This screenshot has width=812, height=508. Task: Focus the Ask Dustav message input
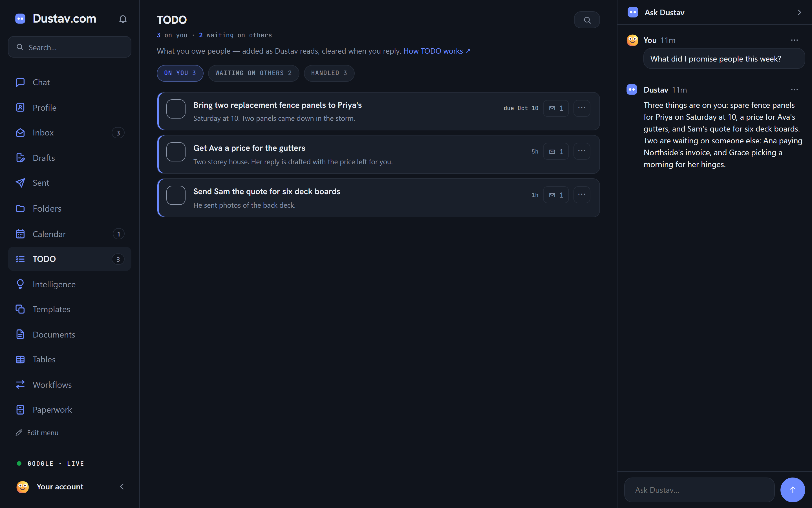point(699,490)
